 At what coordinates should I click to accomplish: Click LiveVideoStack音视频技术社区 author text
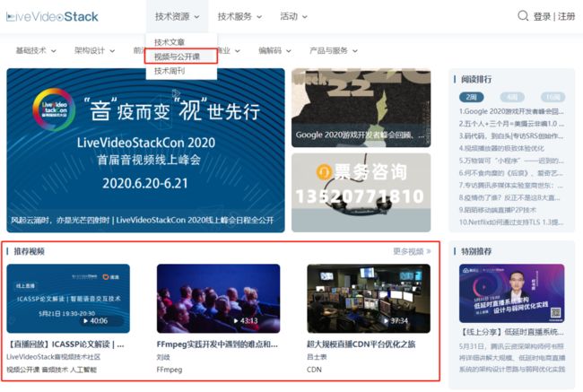[x=54, y=357]
